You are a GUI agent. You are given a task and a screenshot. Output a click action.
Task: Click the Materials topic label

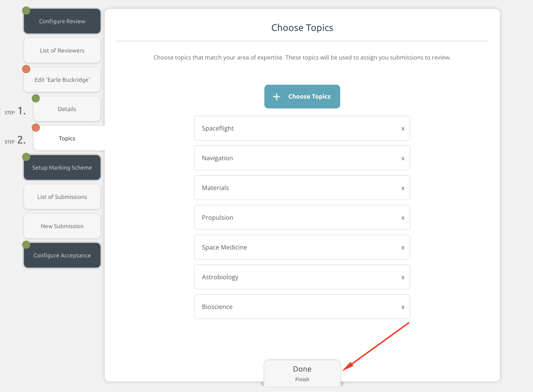click(215, 188)
